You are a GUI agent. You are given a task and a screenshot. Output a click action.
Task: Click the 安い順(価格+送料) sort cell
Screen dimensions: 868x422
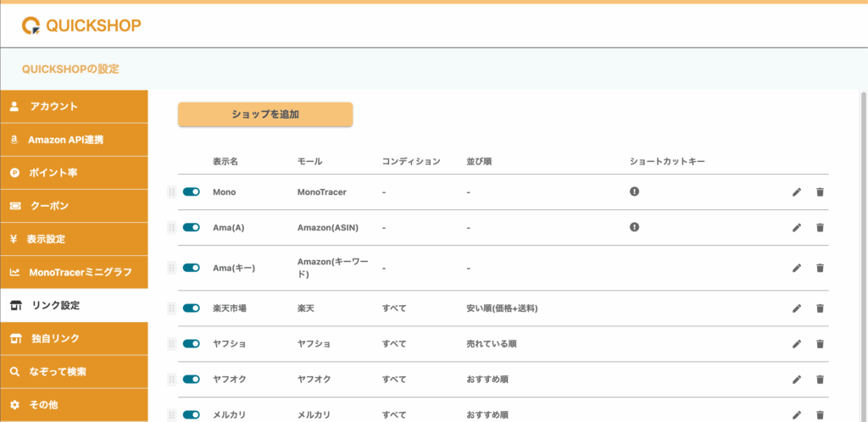click(x=502, y=308)
